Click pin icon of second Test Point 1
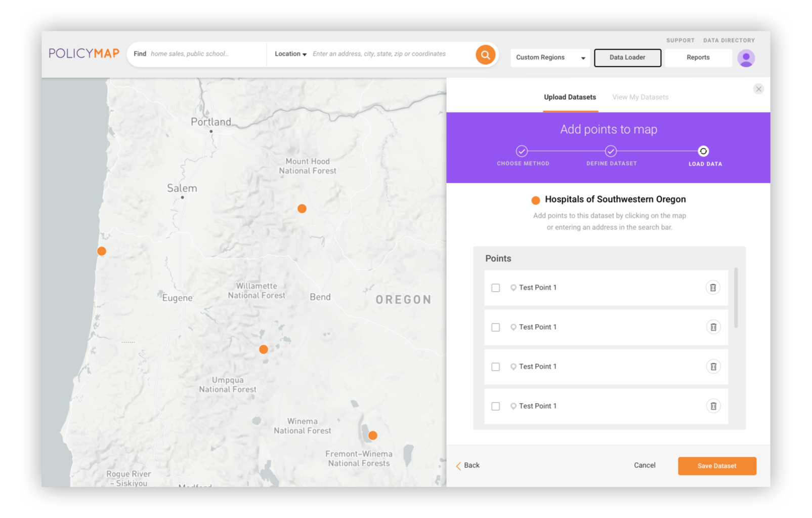This screenshot has width=812, height=518. tap(513, 327)
